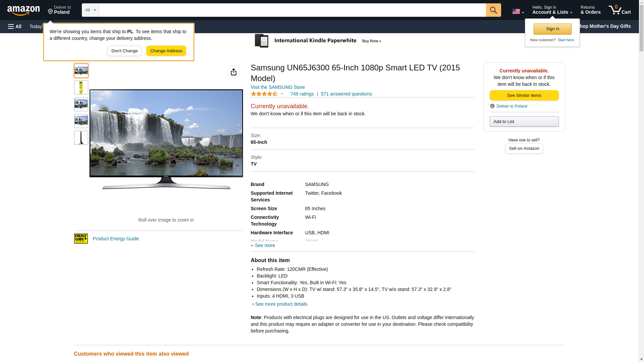
Task: Expand the star rating dropdown arrow
Action: [x=282, y=94]
